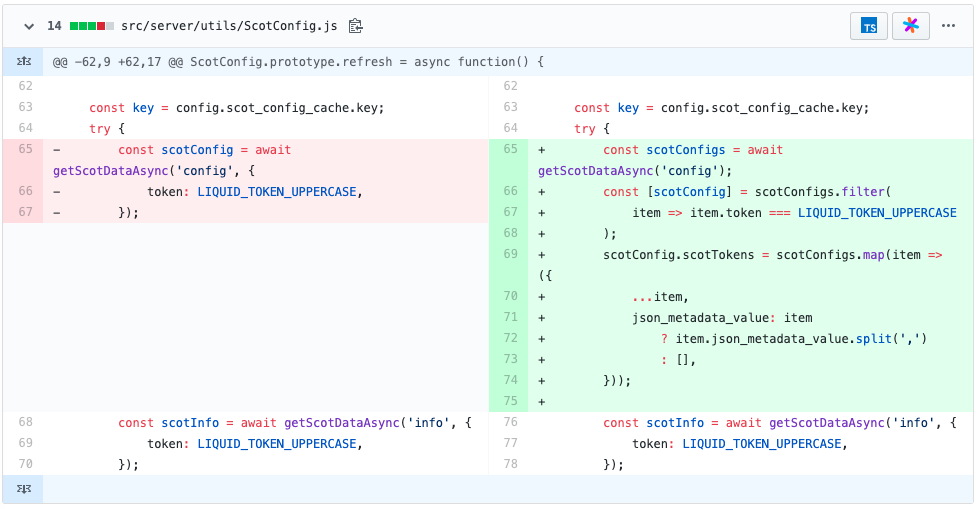Click the TS extension button
This screenshot has height=509, width=978.
tap(869, 26)
